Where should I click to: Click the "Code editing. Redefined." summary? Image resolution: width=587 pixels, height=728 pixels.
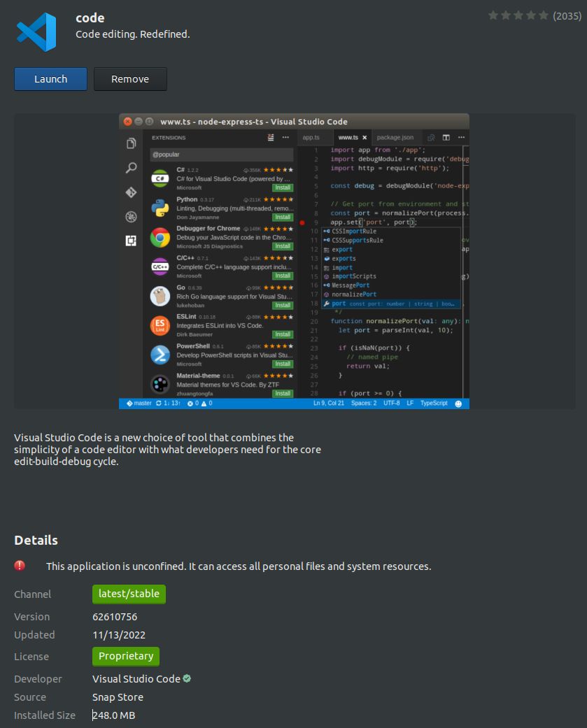133,34
